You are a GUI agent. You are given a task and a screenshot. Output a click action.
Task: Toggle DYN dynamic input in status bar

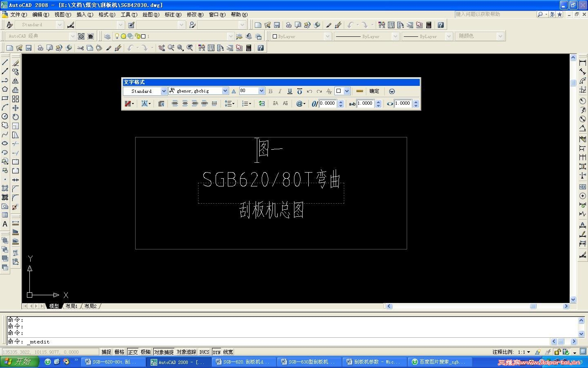[x=216, y=352]
